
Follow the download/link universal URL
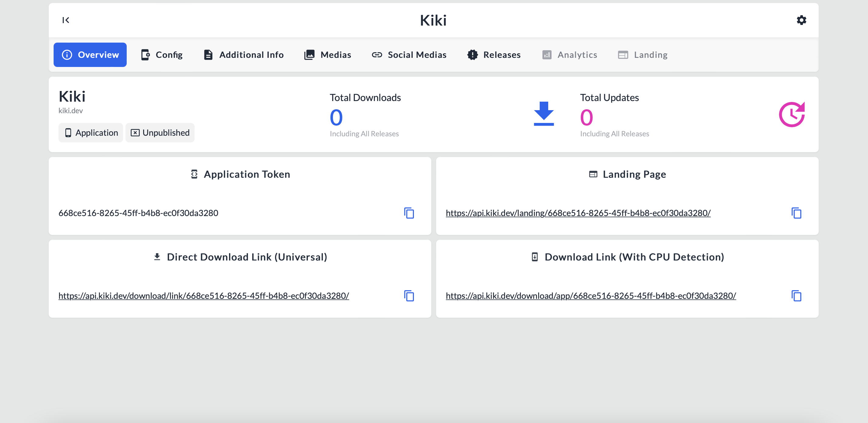pyautogui.click(x=203, y=296)
